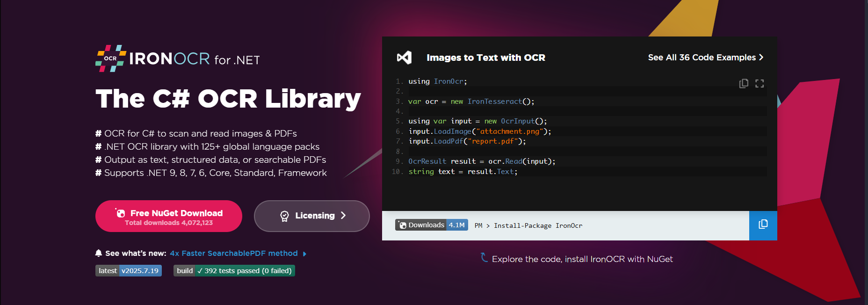Viewport: 868px width, 305px height.
Task: Click Explore the code, install IronOCR with NuGet text
Action: tap(582, 259)
